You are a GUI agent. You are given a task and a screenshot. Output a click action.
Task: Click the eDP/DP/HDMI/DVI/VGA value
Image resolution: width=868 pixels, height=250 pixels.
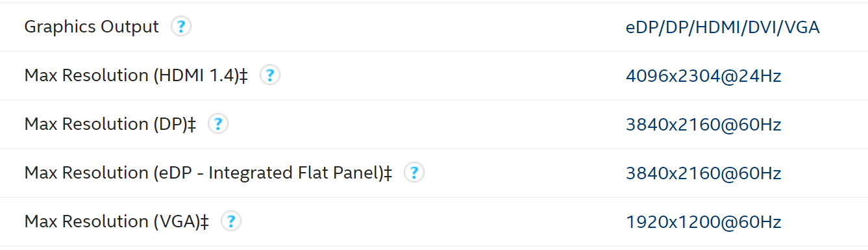723,27
